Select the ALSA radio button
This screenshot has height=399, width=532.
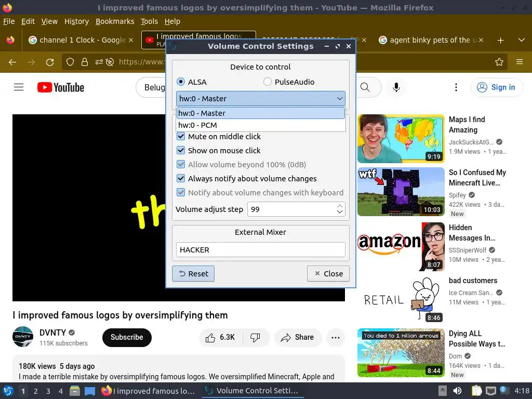(181, 82)
